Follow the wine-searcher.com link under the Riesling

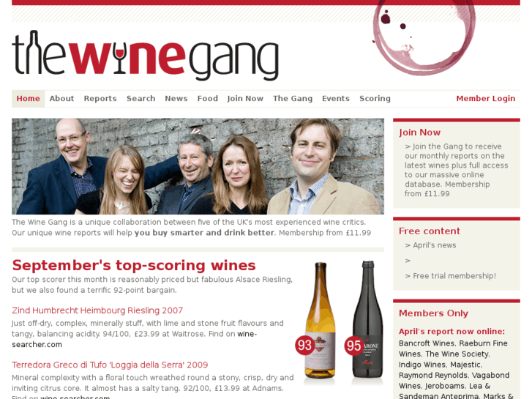click(135, 339)
